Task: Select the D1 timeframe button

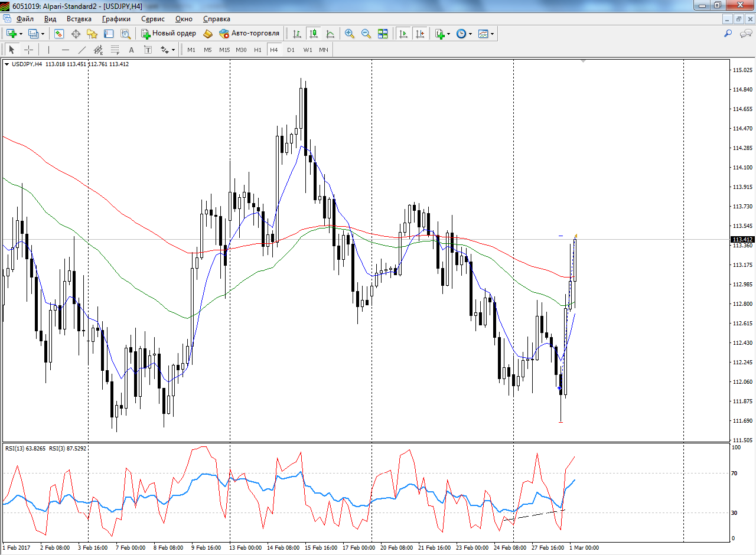Action: [291, 50]
